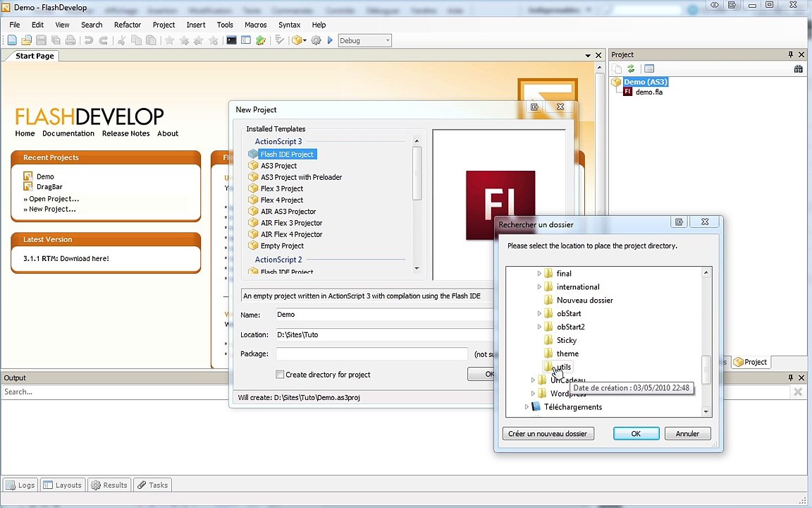Click the Cut scissors icon
Viewport: 812px width, 508px height.
coord(122,40)
